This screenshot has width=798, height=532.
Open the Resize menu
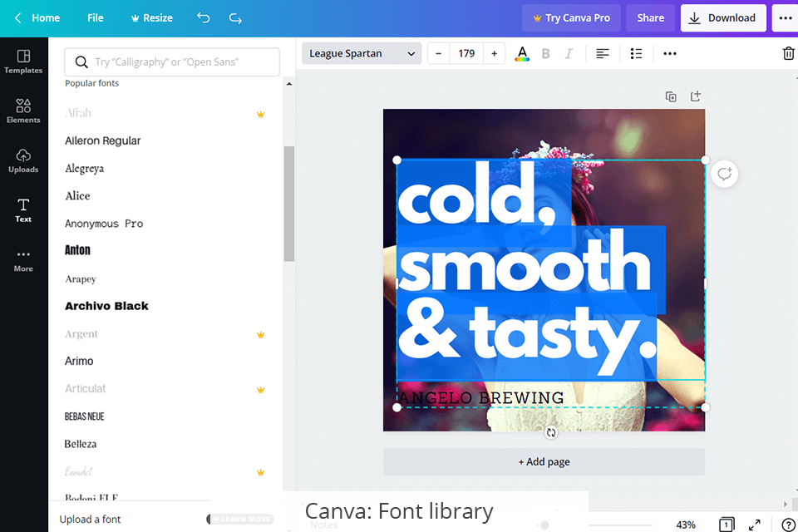151,17
